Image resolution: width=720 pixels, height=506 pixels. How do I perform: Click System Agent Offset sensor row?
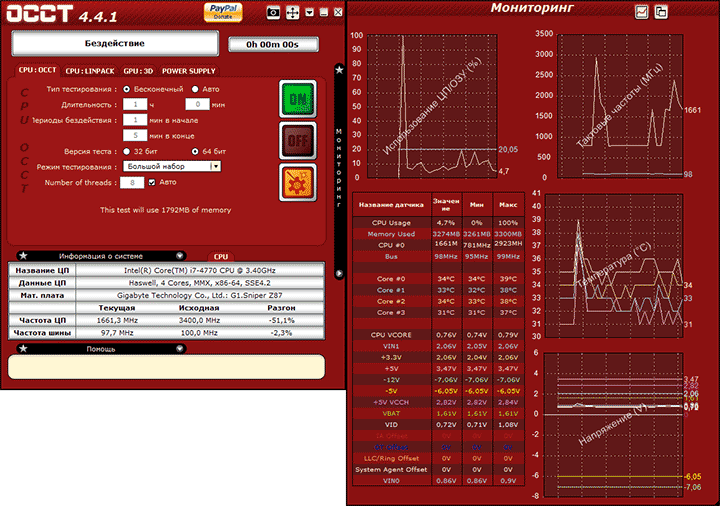pyautogui.click(x=439, y=469)
